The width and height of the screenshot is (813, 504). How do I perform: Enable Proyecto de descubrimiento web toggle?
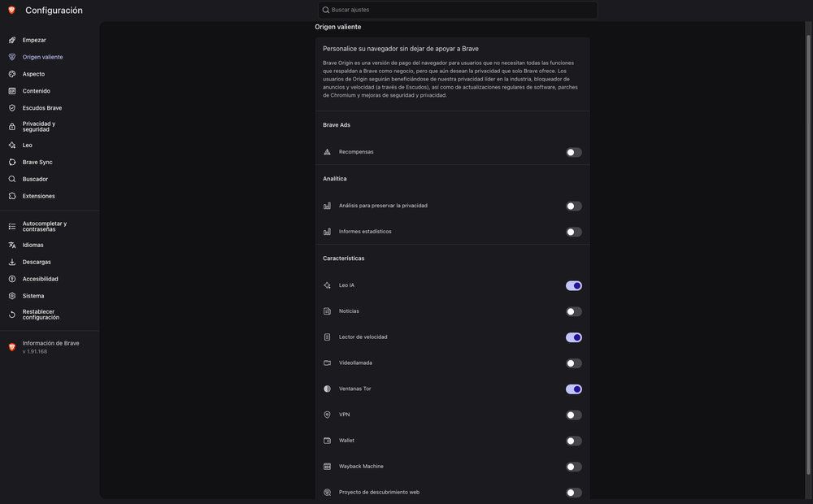(573, 493)
